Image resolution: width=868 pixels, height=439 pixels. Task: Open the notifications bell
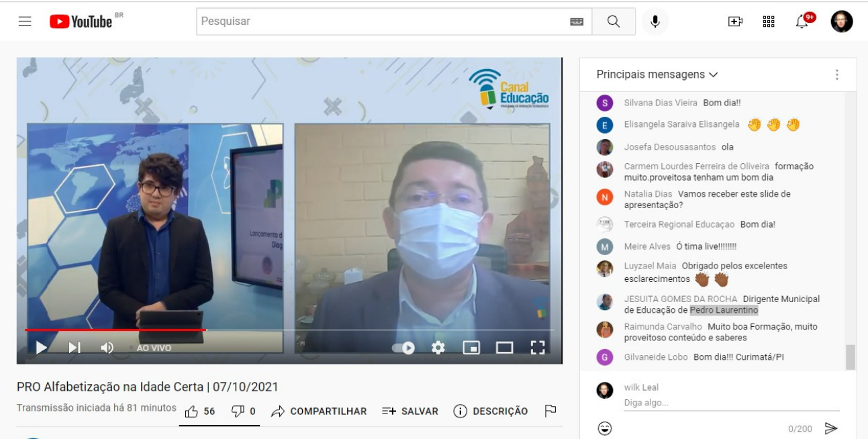802,21
